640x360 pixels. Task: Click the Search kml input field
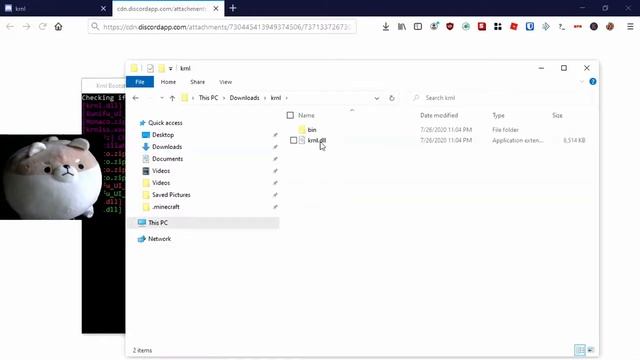[x=502, y=98]
